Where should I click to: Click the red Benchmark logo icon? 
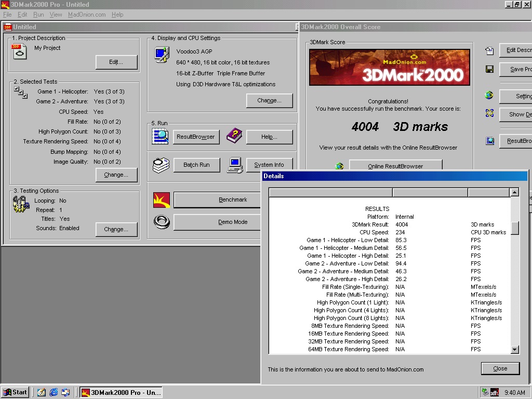[x=162, y=200]
